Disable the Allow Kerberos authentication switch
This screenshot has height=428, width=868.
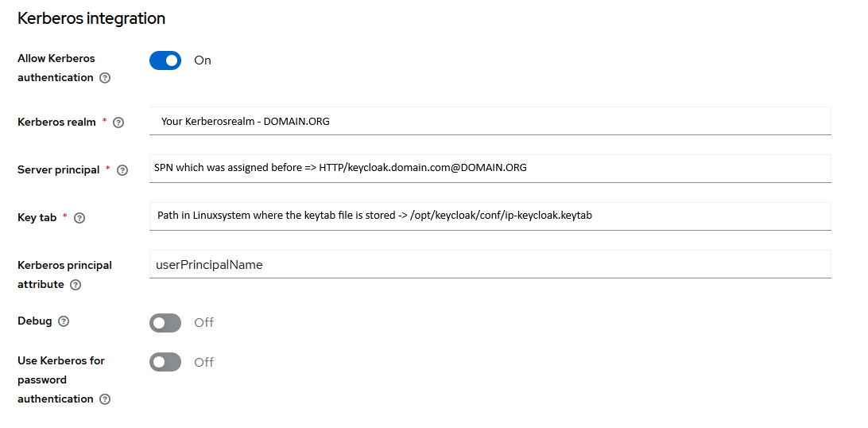(165, 60)
